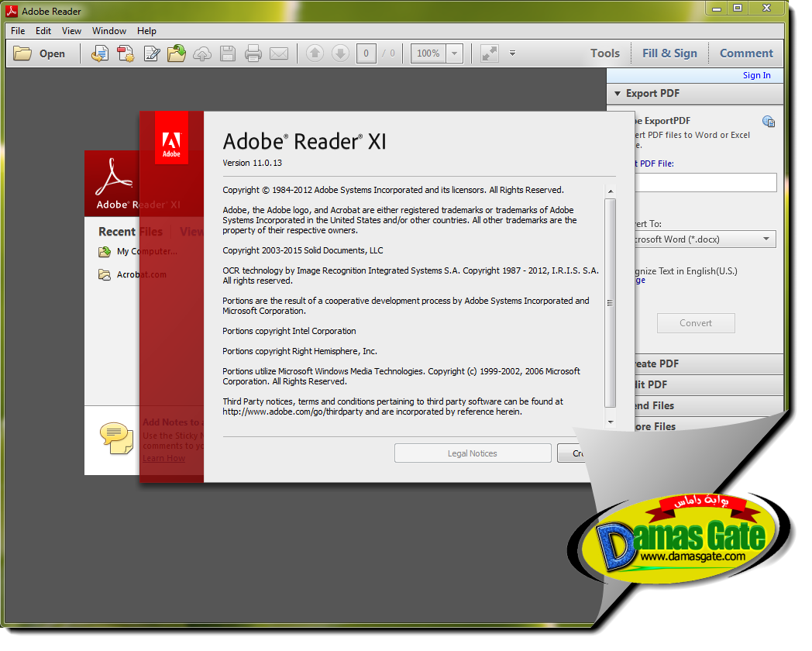Click the Sign In link

pos(756,76)
